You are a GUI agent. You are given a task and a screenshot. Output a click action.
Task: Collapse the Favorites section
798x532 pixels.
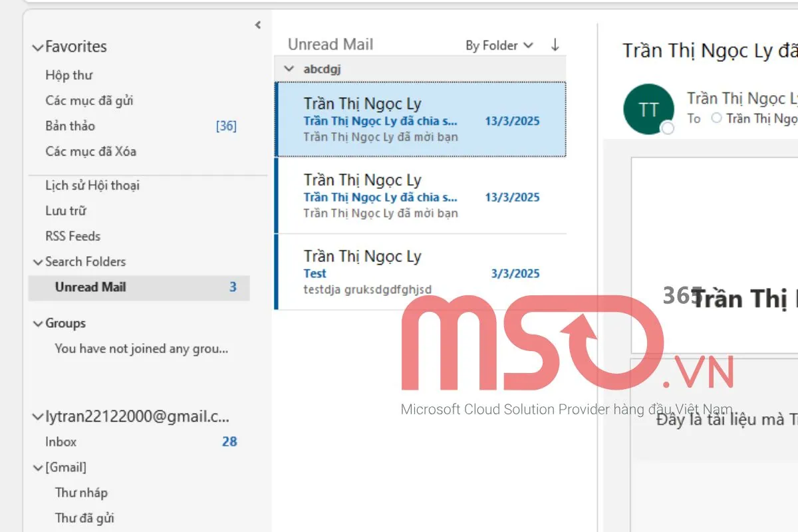(38, 47)
